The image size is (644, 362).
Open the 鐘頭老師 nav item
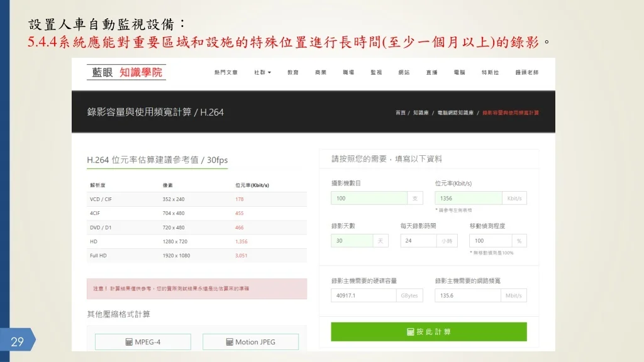click(527, 72)
